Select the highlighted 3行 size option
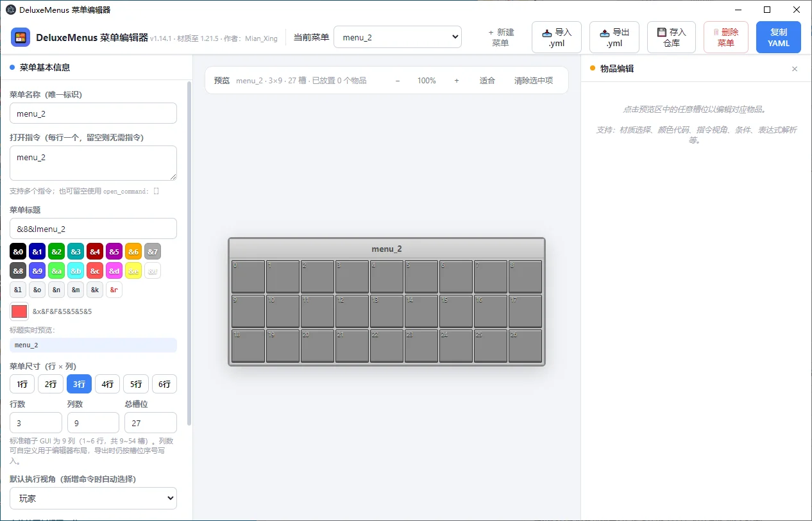Viewport: 812px width, 521px height. click(79, 384)
